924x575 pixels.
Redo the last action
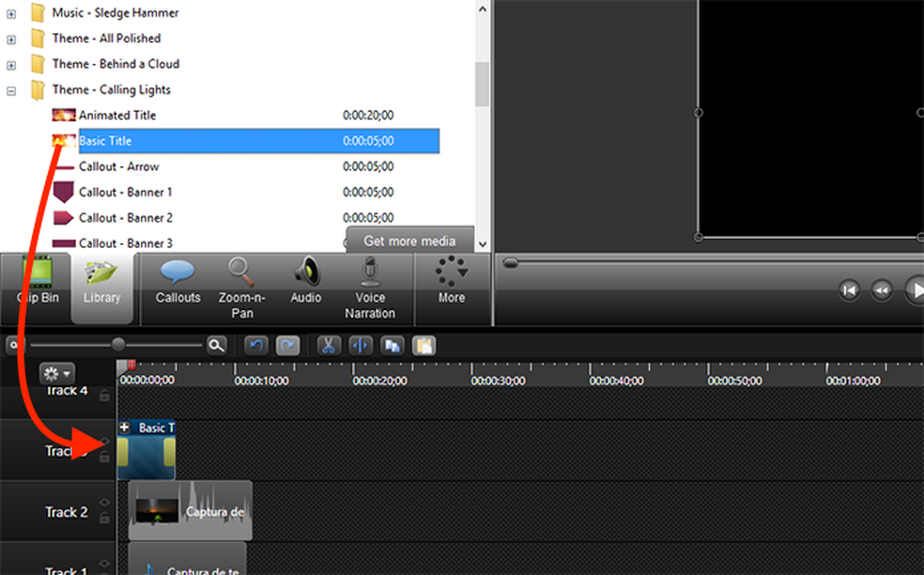286,346
